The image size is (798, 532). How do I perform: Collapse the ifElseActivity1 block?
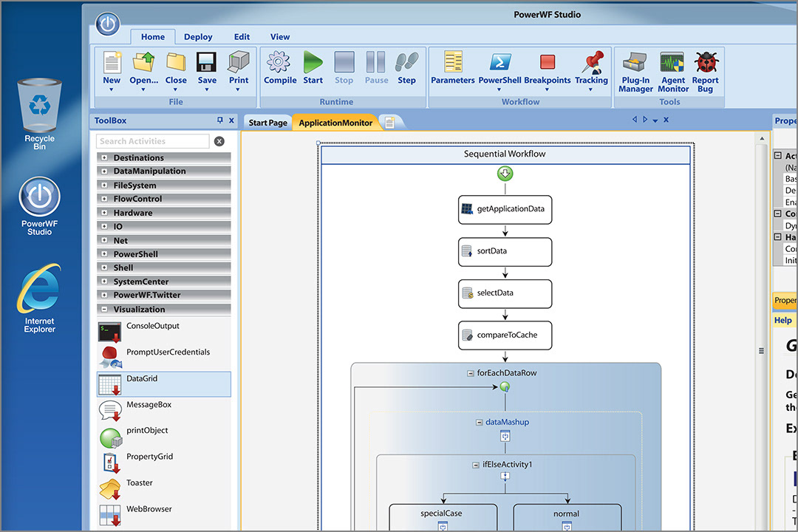click(x=476, y=465)
